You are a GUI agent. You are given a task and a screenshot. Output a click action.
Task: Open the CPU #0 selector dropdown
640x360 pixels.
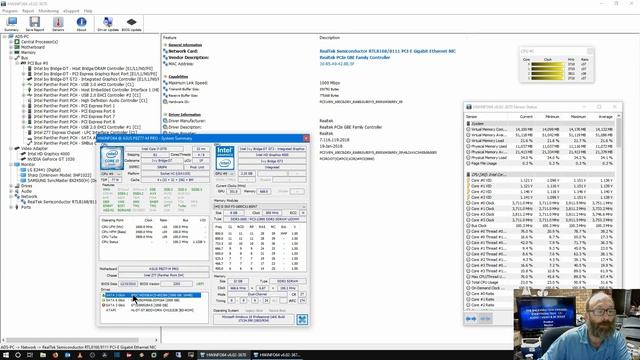[x=111, y=173]
